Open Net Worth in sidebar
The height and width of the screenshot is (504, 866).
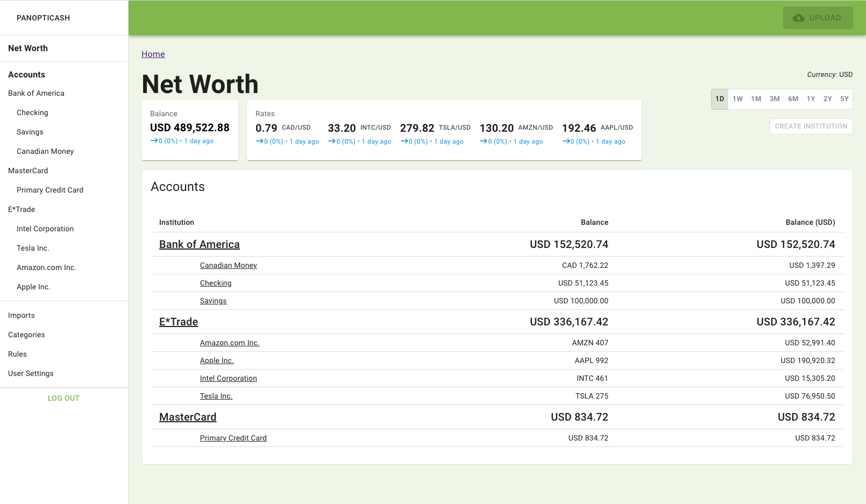point(28,48)
